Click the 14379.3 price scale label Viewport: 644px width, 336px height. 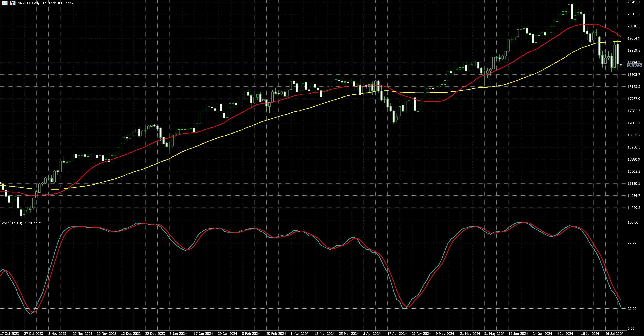click(x=634, y=208)
